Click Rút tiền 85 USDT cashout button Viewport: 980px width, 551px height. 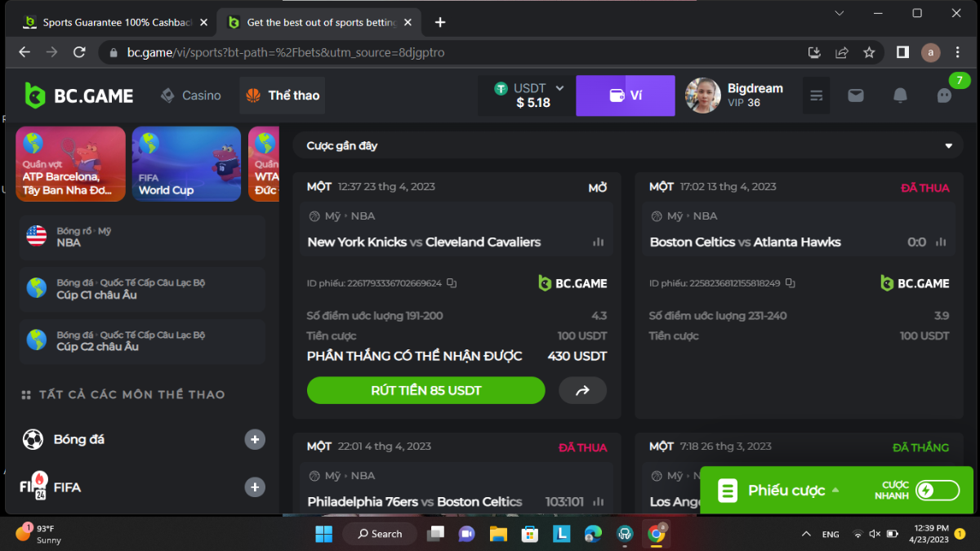click(x=425, y=390)
